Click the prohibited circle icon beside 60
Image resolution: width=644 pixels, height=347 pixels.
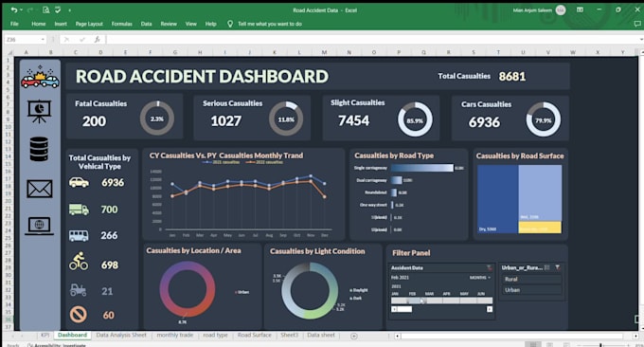(78, 315)
